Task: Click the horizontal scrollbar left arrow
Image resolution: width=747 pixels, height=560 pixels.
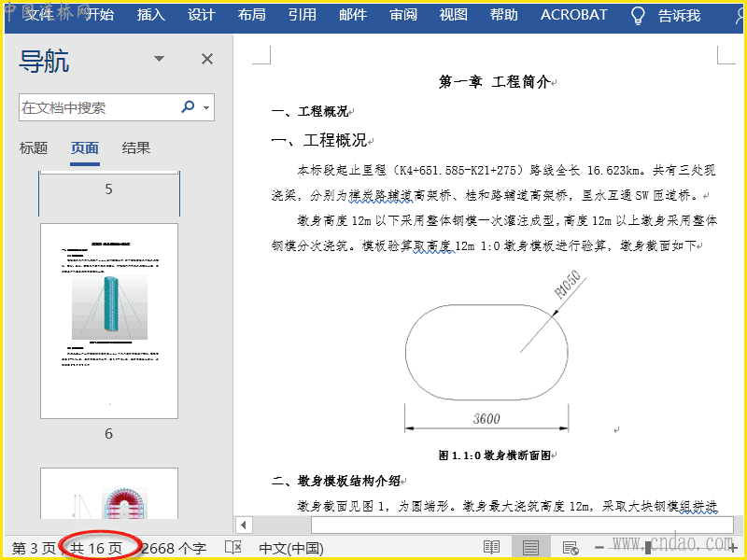Action: [x=244, y=525]
